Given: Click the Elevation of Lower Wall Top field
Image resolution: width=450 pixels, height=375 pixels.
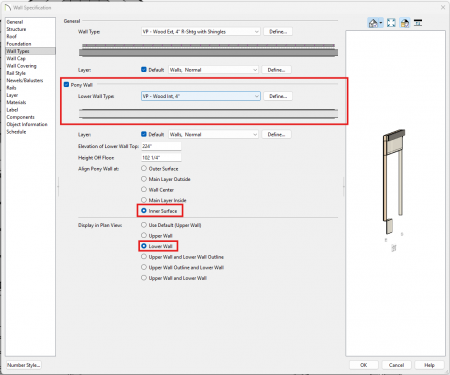Looking at the screenshot, I should [x=161, y=146].
